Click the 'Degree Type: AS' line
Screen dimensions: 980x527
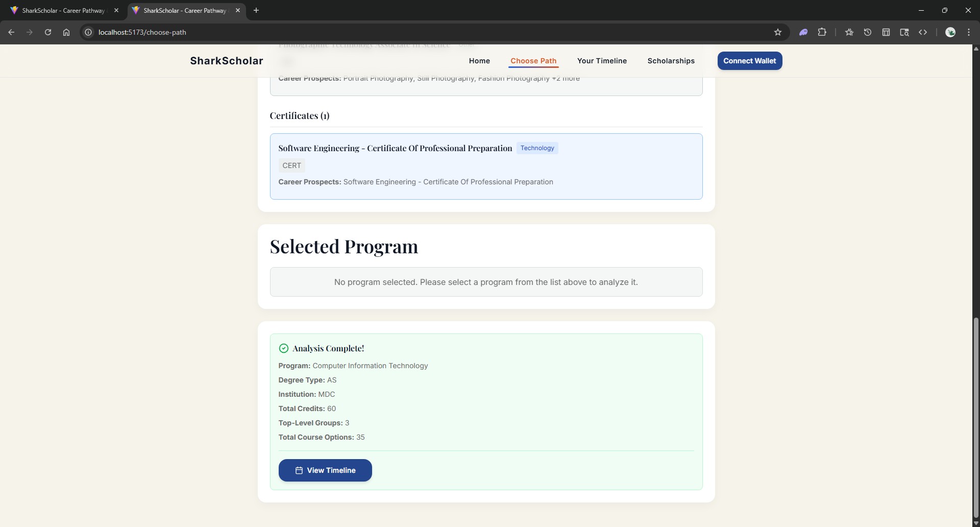pos(307,380)
